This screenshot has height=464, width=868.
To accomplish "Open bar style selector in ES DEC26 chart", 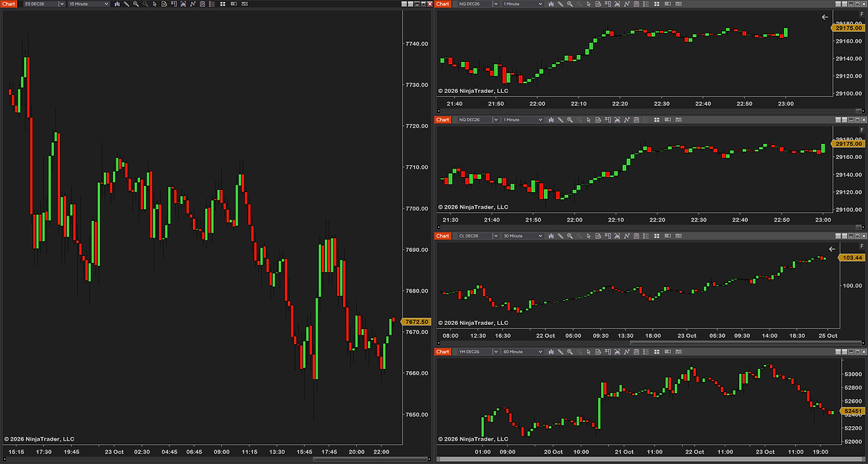I will [x=117, y=4].
